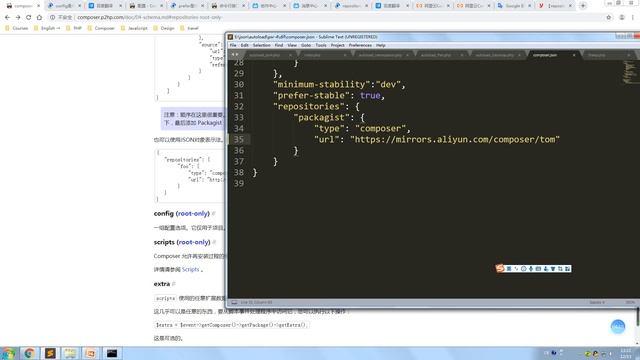Open the Goto menu in Sublime Text
Viewport: 640px width, 360px height.
[x=306, y=45]
